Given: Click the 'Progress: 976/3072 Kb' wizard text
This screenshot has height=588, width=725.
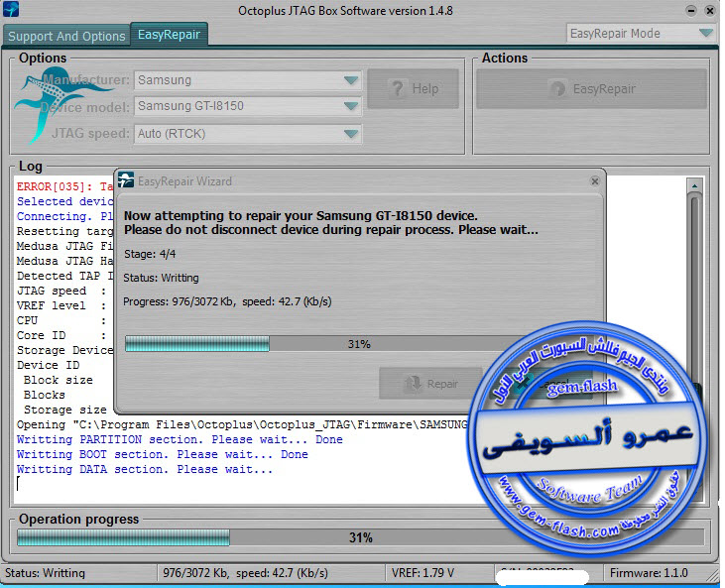Looking at the screenshot, I should [227, 301].
